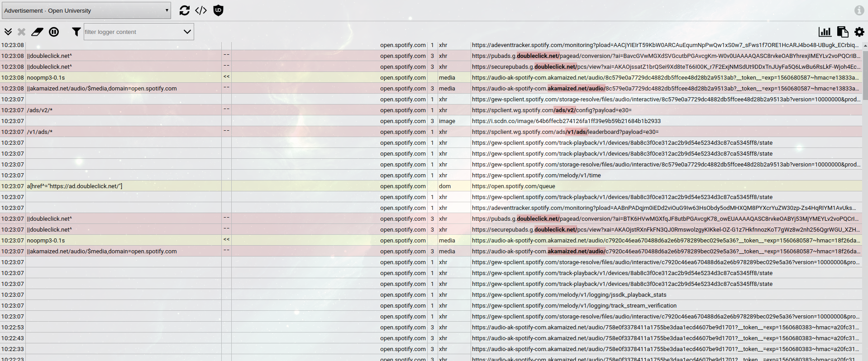Click the ads leaderboard?payload=e30= URL
868x361 pixels.
click(565, 132)
